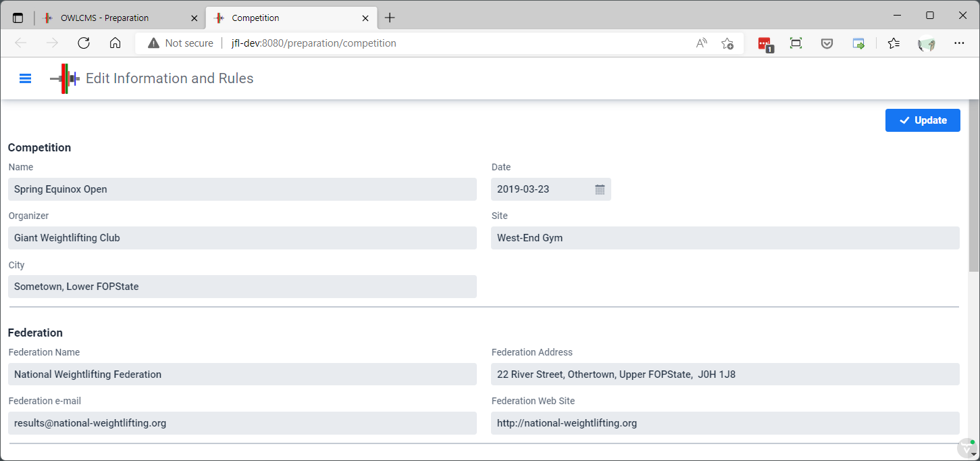
Task: Open browser Settings and more menu
Action: (959, 43)
